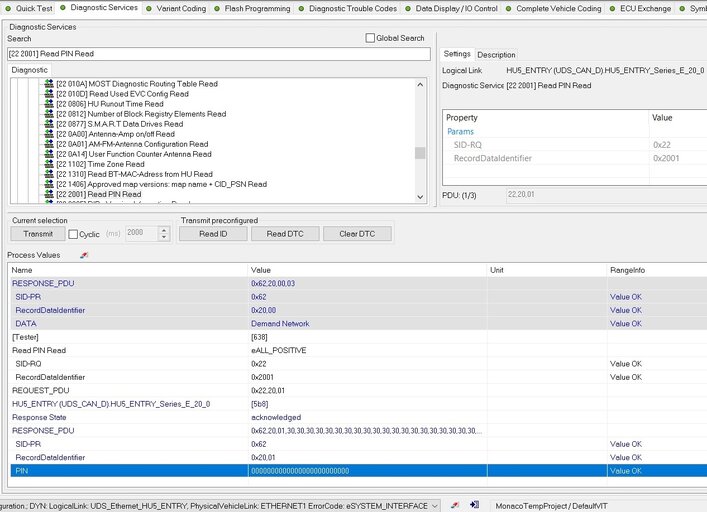The width and height of the screenshot is (707, 512).
Task: Show the Description tab in settings panel
Action: [x=496, y=54]
